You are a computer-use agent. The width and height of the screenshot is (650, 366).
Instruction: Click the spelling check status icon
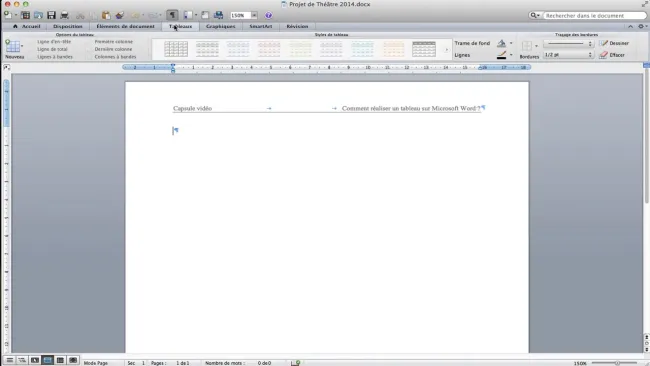(x=296, y=363)
